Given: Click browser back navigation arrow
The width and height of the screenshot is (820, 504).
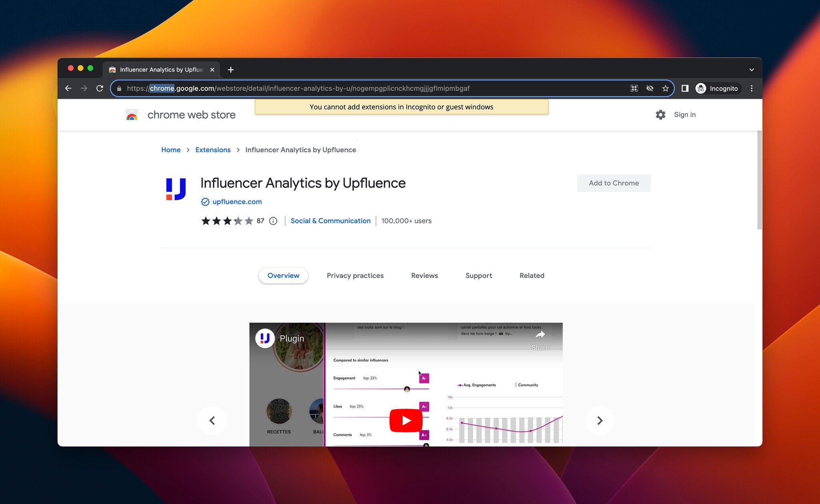Looking at the screenshot, I should [x=68, y=88].
